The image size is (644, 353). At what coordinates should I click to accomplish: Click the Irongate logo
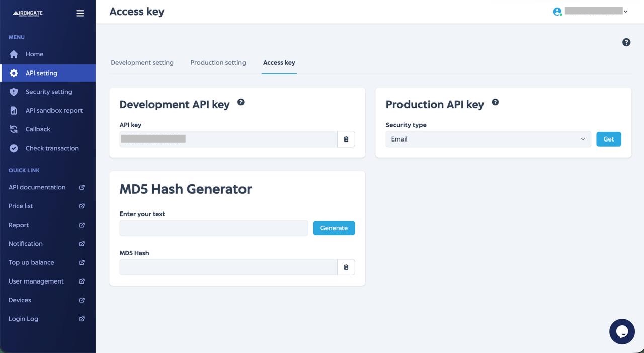(x=28, y=13)
